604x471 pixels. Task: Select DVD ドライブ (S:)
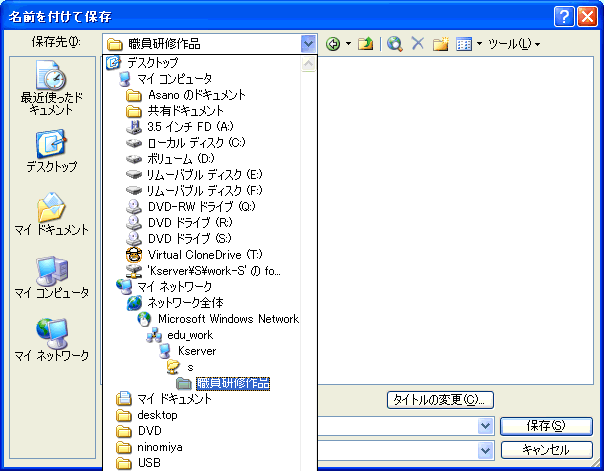point(179,239)
